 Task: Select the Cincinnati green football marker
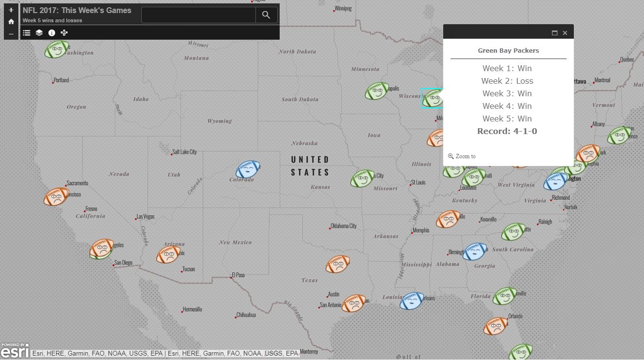point(474,178)
